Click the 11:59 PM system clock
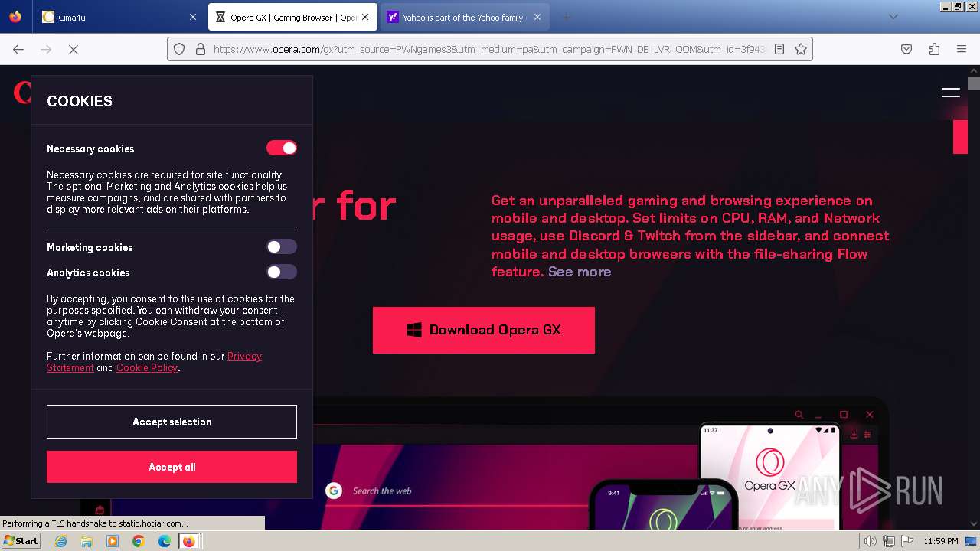The width and height of the screenshot is (980, 551). click(x=941, y=541)
